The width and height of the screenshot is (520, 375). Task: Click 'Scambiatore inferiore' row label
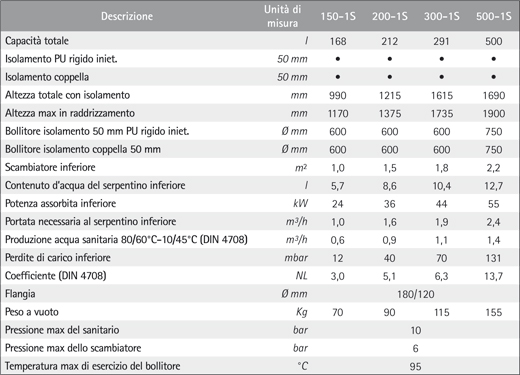50,167
